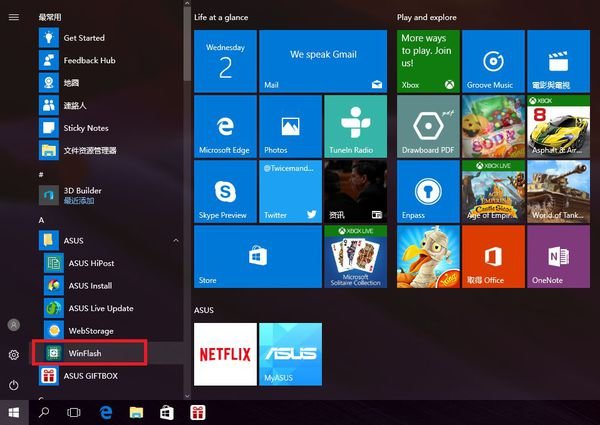Launch the MyASUS tile
The width and height of the screenshot is (600, 425).
coord(290,353)
